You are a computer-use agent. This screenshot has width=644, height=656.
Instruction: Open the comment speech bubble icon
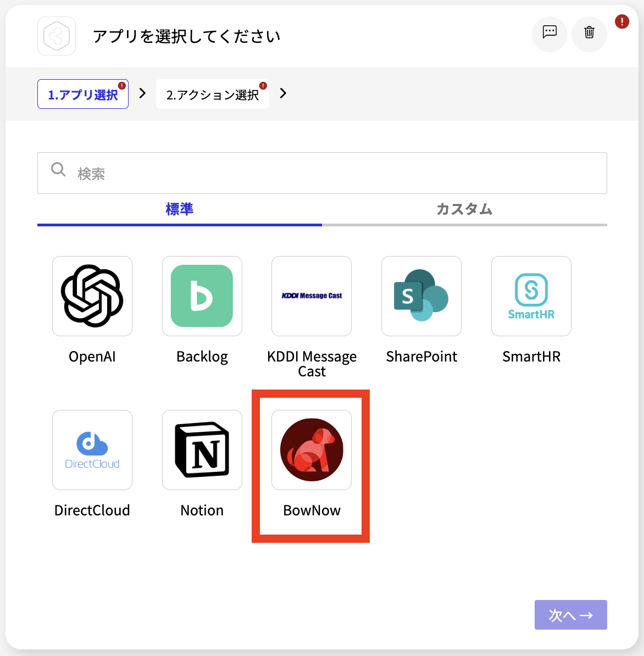[x=549, y=32]
